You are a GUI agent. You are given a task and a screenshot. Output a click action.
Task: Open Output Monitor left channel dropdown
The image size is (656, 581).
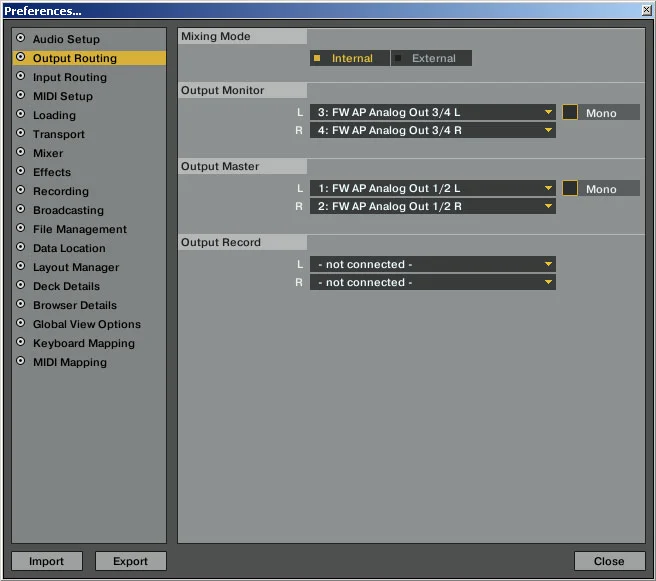tap(432, 113)
